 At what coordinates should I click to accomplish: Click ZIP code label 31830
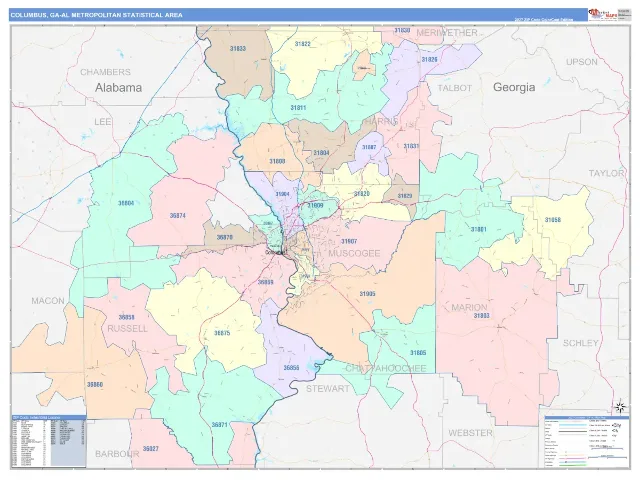coord(402,30)
